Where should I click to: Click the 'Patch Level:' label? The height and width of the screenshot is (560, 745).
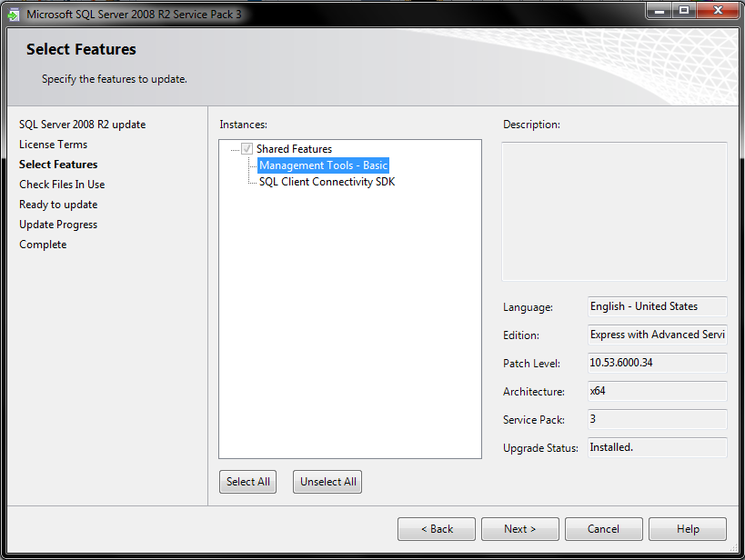click(x=531, y=364)
